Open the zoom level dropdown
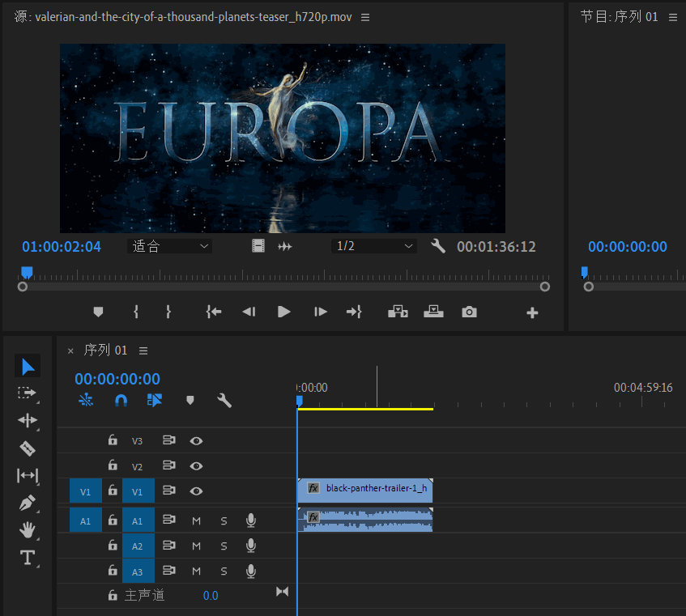The height and width of the screenshot is (616, 686). coord(170,246)
